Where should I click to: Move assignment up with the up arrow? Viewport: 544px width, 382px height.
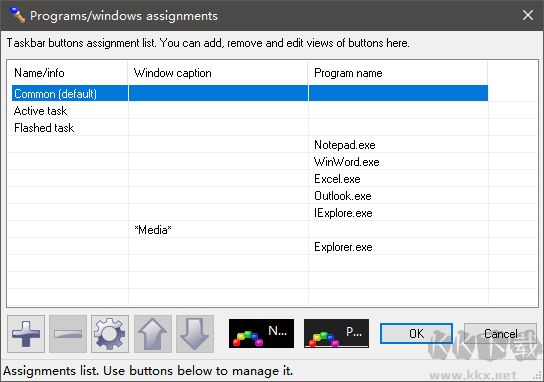point(153,334)
